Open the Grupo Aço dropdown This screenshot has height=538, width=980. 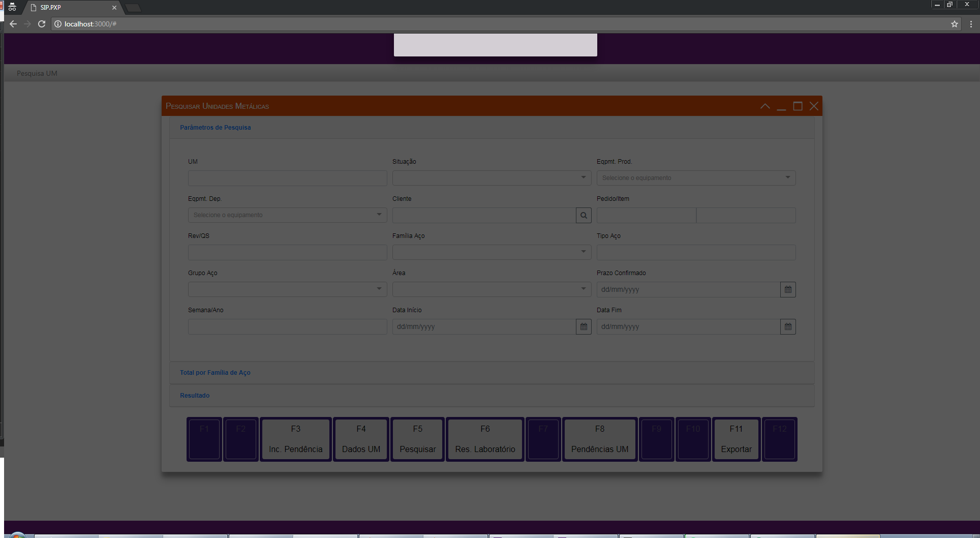click(287, 289)
